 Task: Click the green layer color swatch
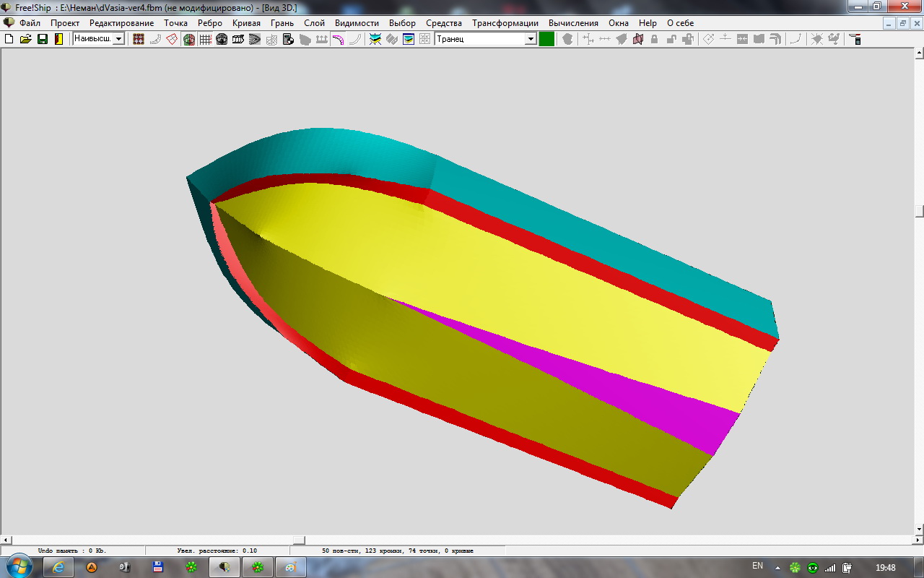546,39
